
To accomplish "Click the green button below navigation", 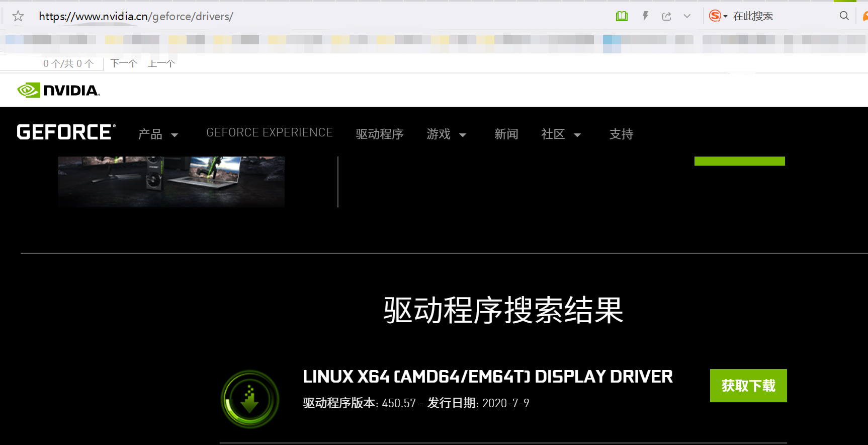I will coord(740,161).
